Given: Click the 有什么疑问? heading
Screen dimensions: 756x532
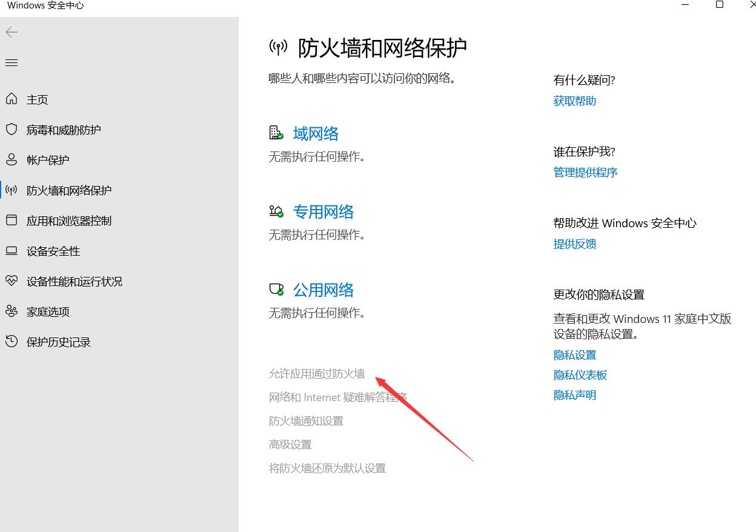Looking at the screenshot, I should click(x=585, y=80).
